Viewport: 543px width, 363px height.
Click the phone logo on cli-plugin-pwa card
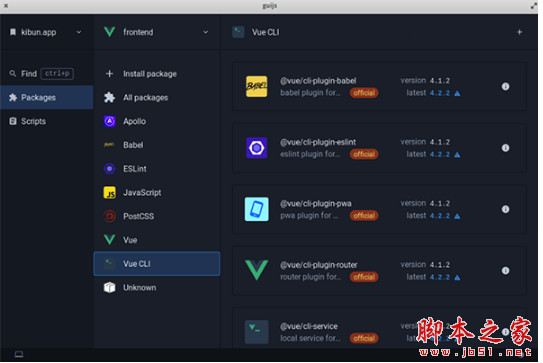(257, 209)
